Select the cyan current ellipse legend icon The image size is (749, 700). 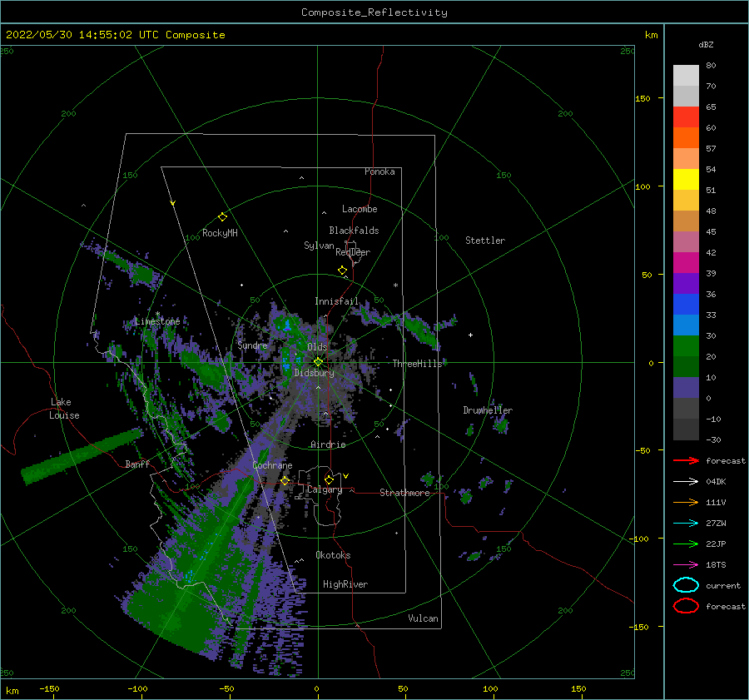[686, 585]
